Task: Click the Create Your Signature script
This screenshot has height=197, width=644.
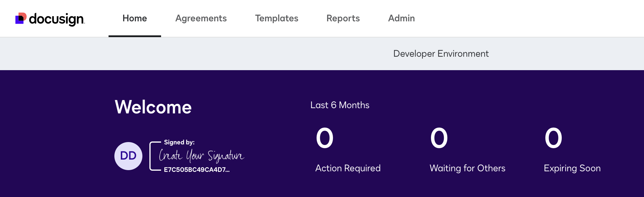Action: click(x=202, y=156)
